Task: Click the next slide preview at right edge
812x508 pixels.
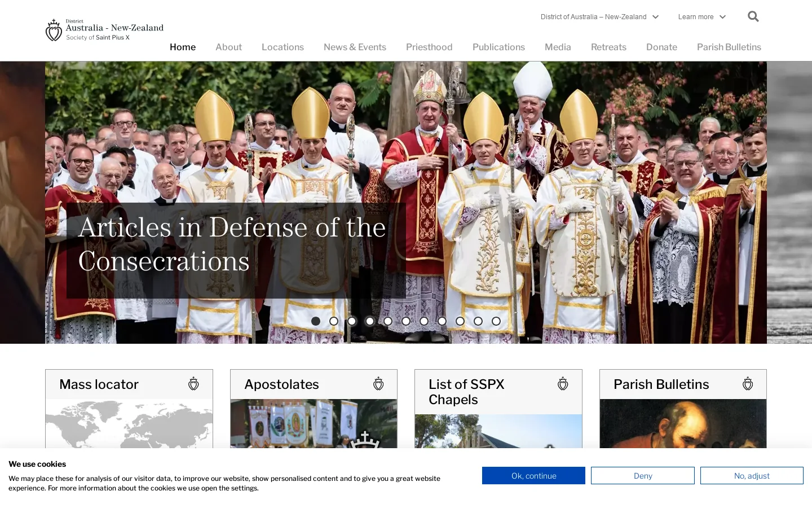Action: [789, 203]
